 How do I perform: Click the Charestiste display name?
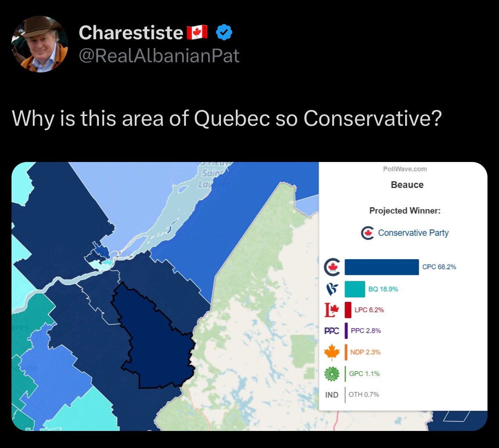pyautogui.click(x=131, y=32)
